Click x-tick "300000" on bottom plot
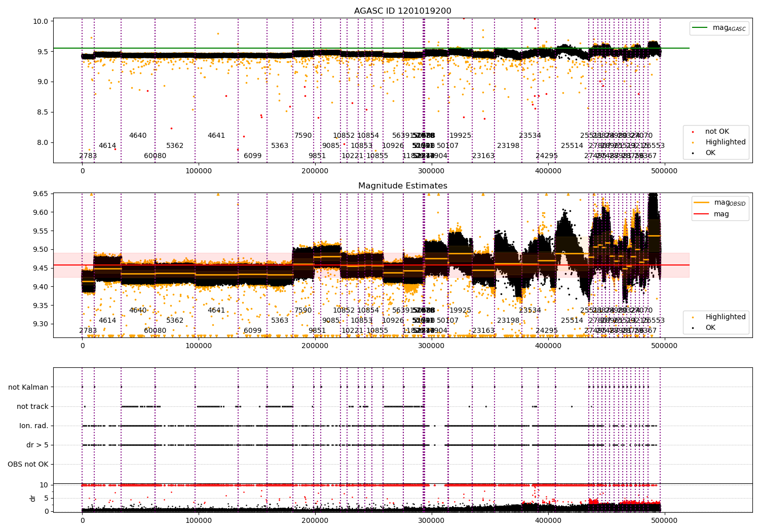760x532 pixels. (432, 520)
